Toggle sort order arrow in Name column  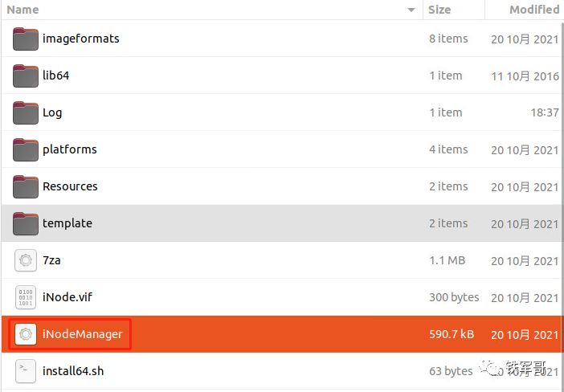click(411, 10)
